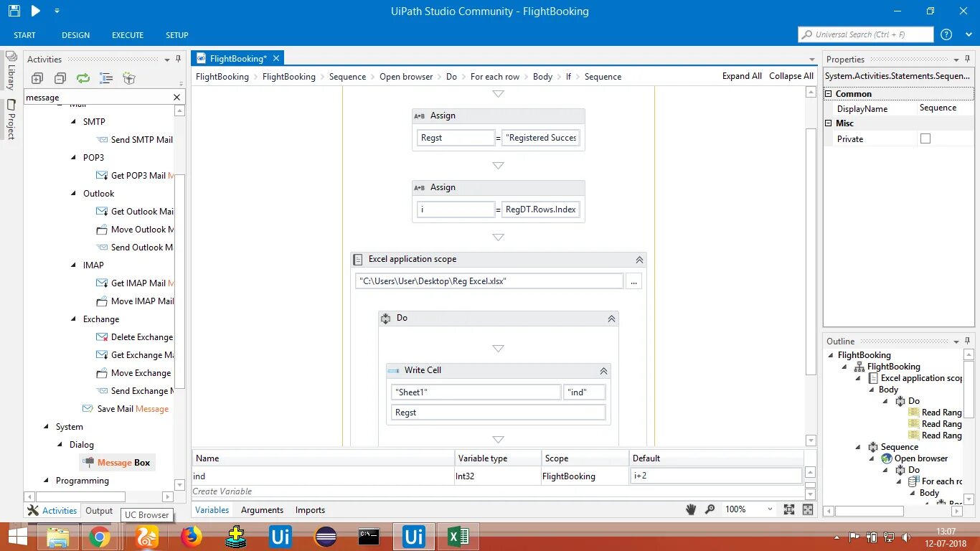Screen dimensions: 980x551
Task: Run the workflow with the play icon
Action: [35, 11]
